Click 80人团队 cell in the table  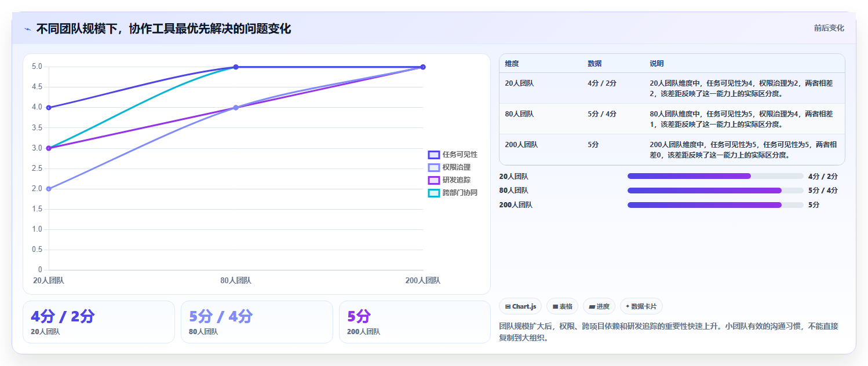519,114
